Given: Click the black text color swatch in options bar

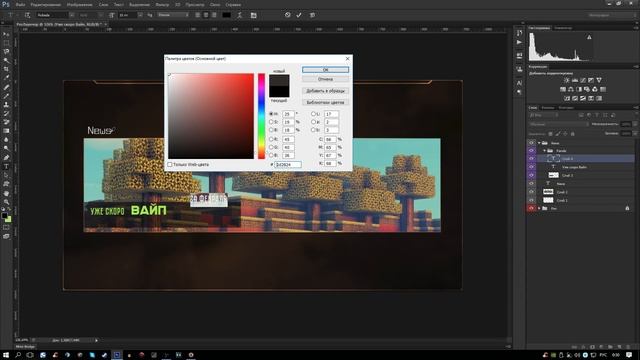Looking at the screenshot, I should (227, 15).
